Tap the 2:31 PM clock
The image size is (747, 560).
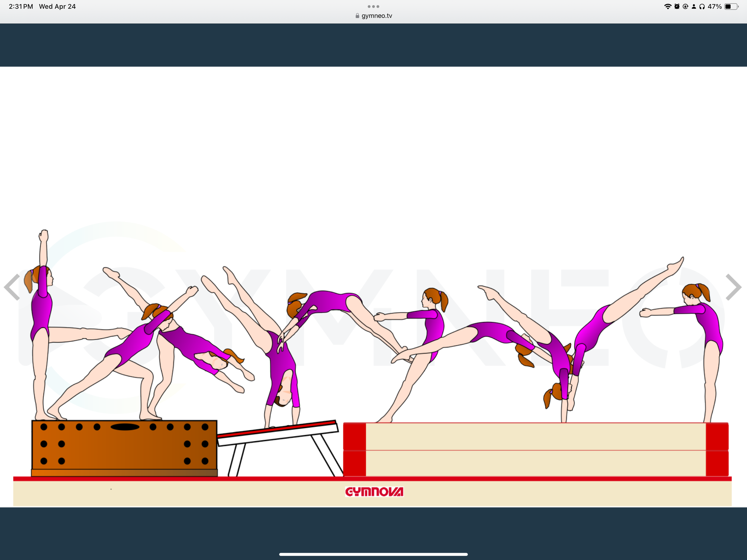pyautogui.click(x=21, y=6)
